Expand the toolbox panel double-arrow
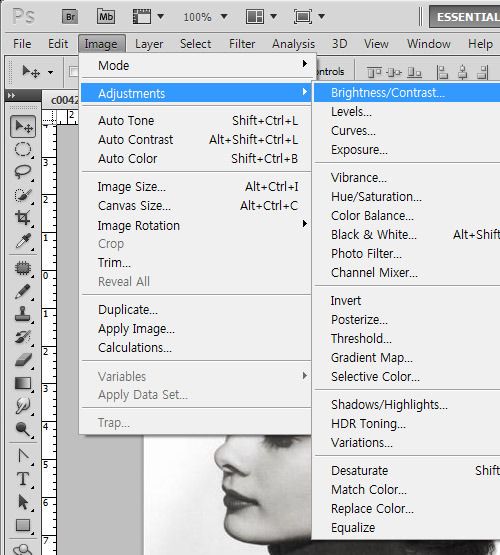 tap(11, 96)
